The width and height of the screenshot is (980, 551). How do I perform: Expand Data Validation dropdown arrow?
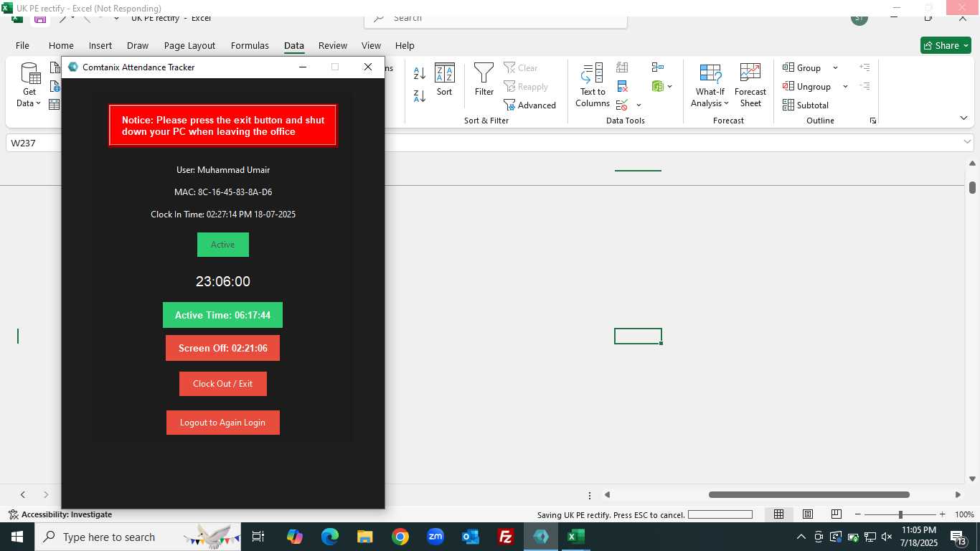[639, 105]
